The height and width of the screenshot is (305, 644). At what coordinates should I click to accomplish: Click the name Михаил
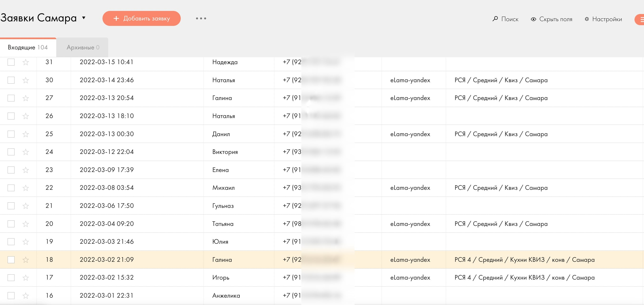click(x=224, y=188)
